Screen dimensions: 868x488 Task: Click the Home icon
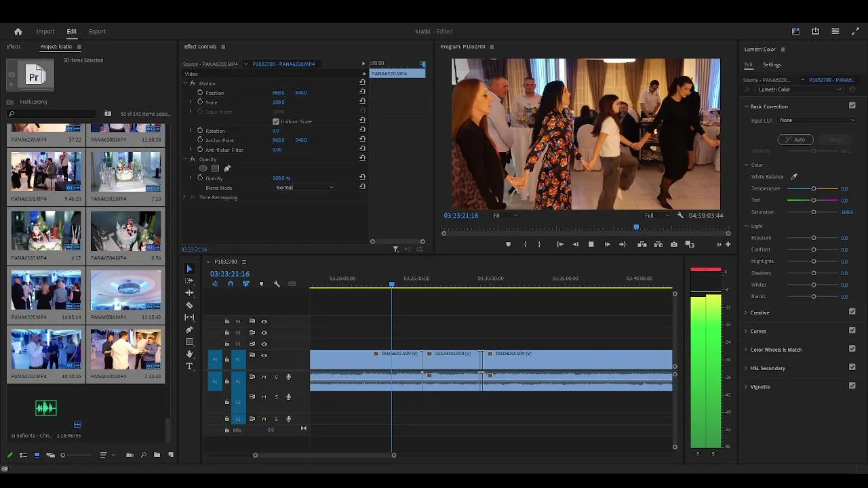pos(18,31)
